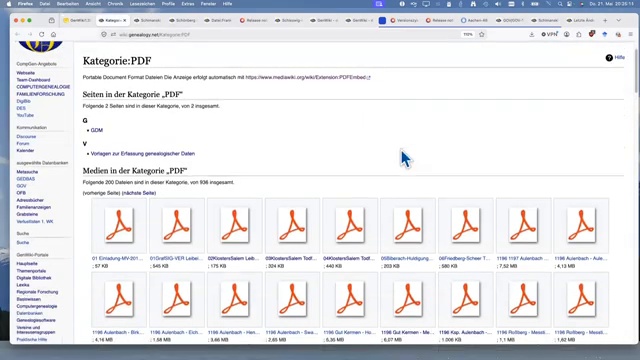
Task: Open the Digitale Bibliothek sidebar link
Action: [x=34, y=278]
